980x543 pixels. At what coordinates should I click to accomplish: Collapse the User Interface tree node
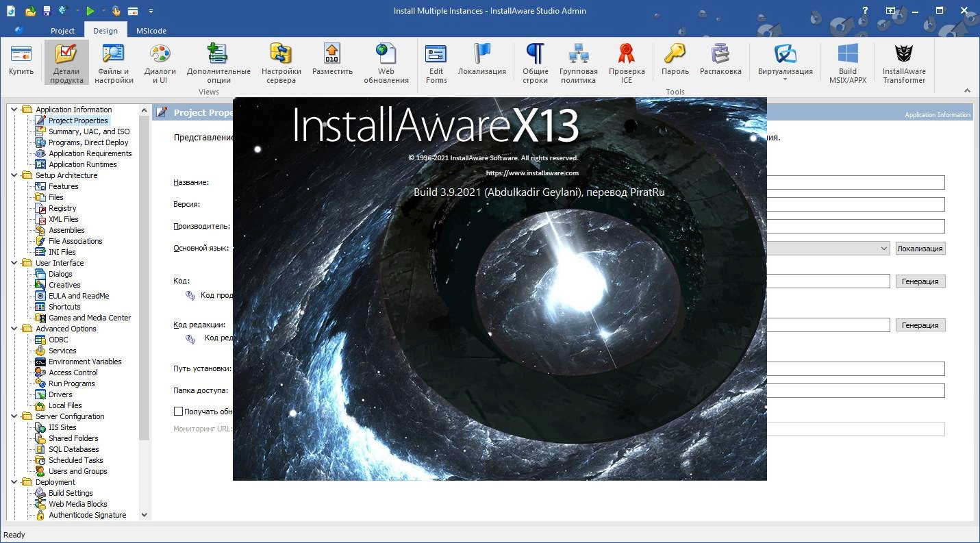point(14,263)
